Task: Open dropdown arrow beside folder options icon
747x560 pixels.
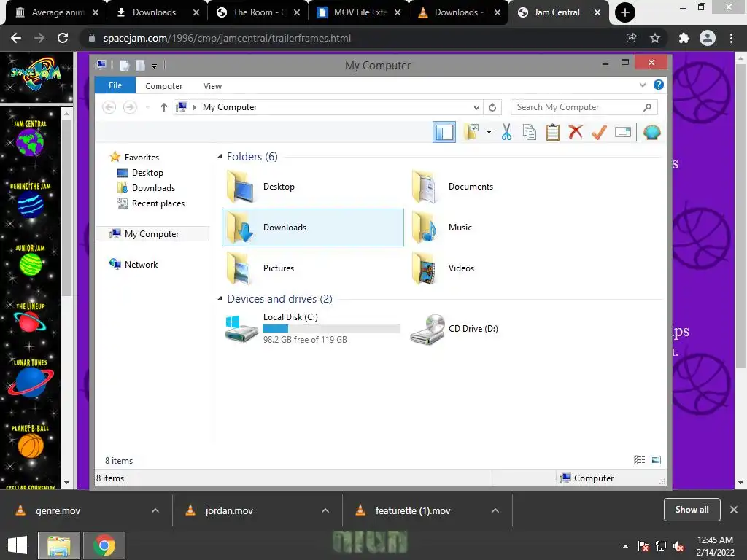Action: [489, 132]
